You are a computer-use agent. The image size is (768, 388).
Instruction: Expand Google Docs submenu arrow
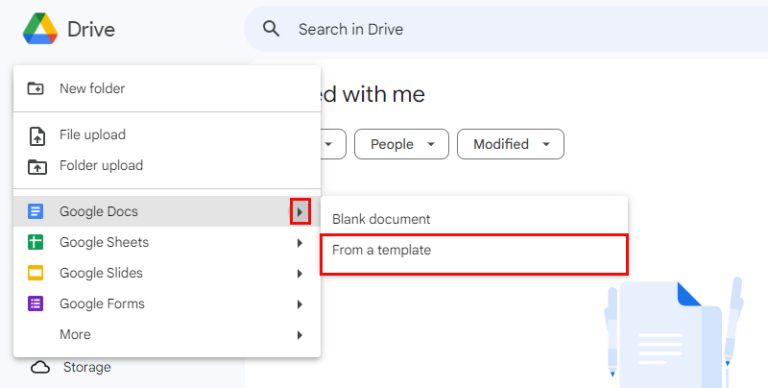point(300,212)
